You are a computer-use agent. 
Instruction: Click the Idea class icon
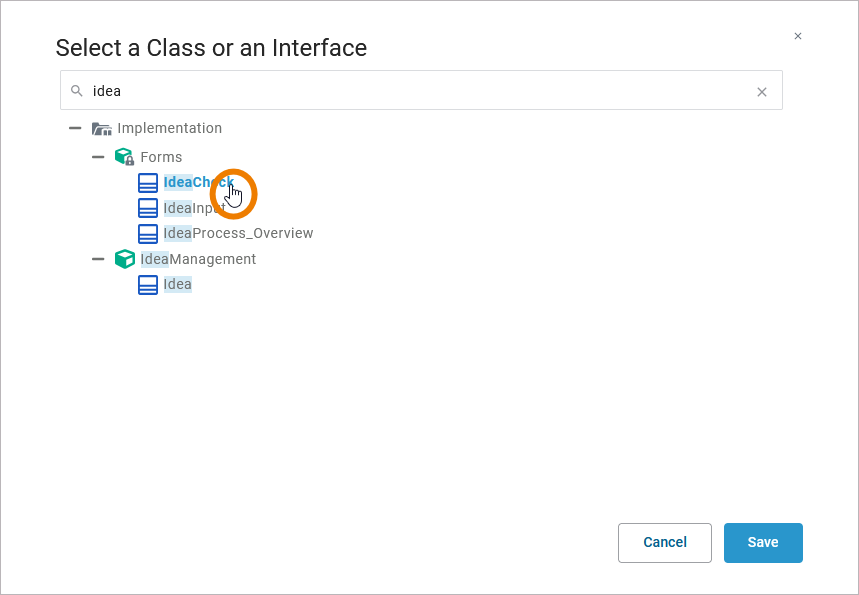click(x=148, y=285)
